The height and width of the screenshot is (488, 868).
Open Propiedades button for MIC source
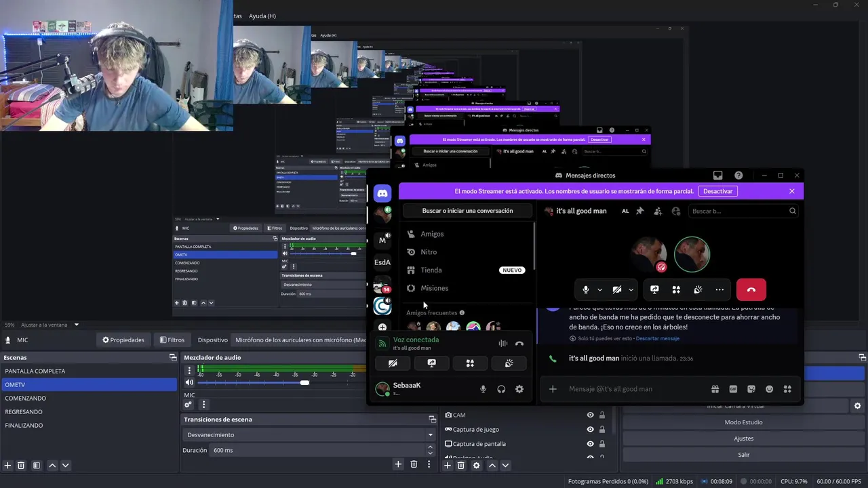[x=123, y=340]
